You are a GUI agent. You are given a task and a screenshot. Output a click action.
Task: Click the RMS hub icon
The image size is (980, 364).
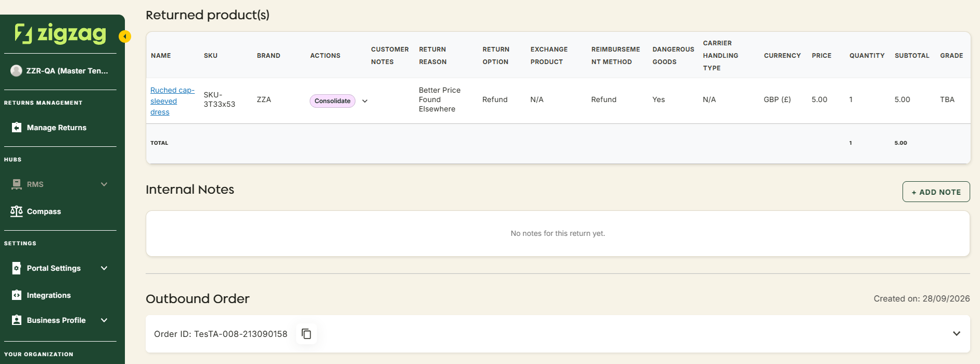17,184
